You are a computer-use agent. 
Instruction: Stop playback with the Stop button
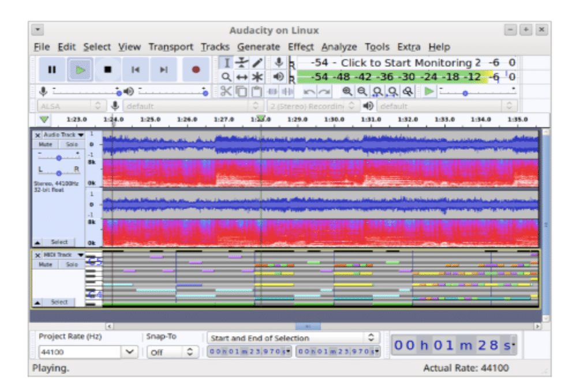pyautogui.click(x=107, y=70)
